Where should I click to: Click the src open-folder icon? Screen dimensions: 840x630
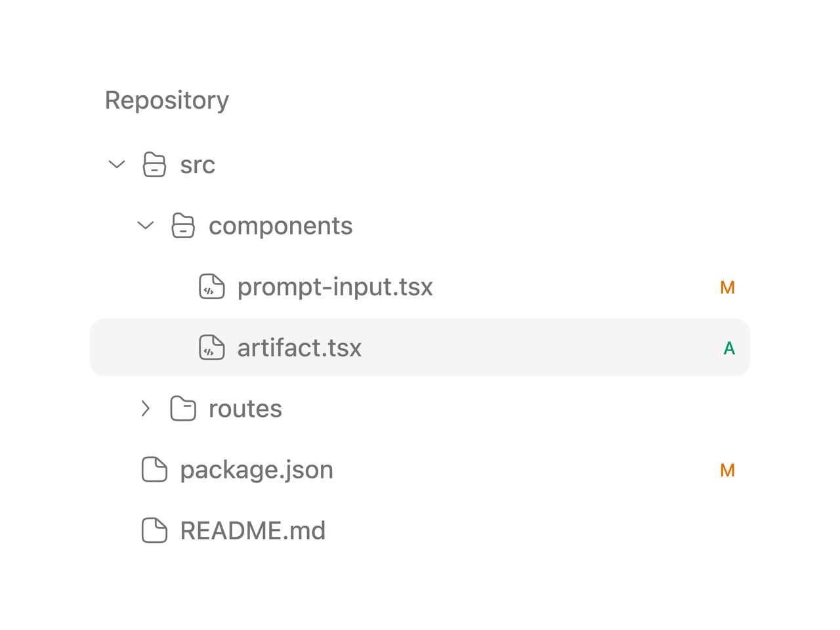154,164
